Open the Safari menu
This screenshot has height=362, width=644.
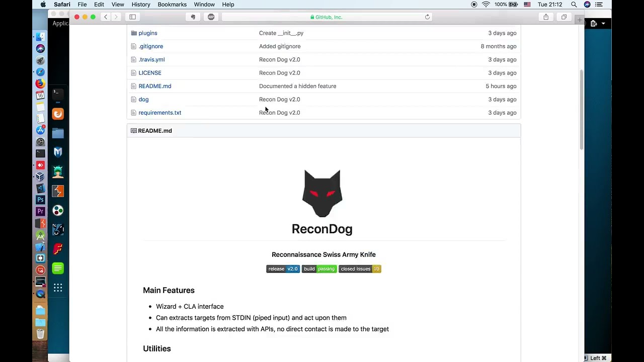point(62,5)
